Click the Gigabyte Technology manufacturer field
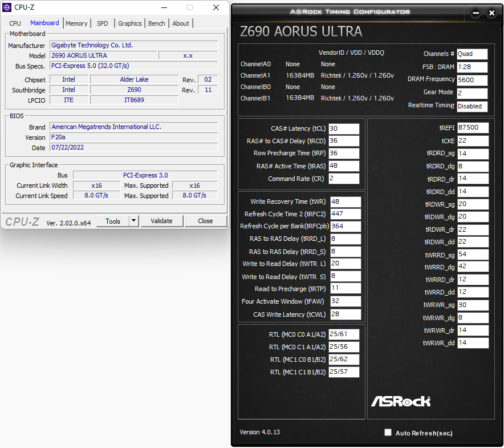 tap(134, 45)
